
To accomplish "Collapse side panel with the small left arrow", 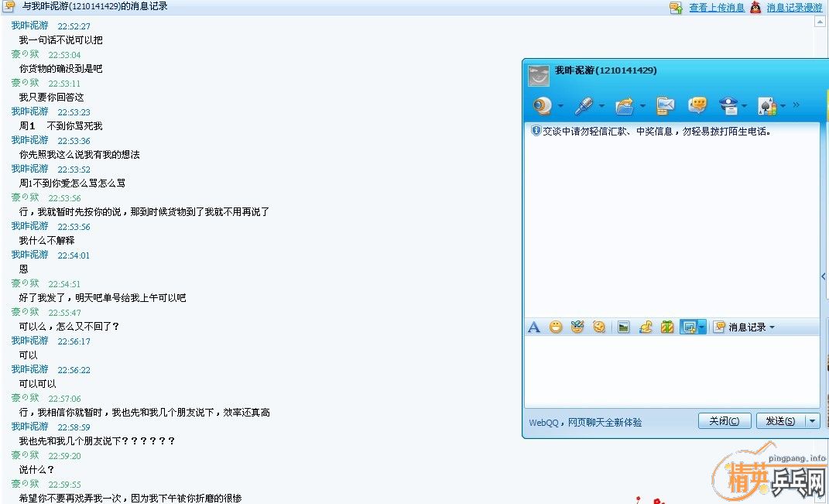I will point(824,276).
